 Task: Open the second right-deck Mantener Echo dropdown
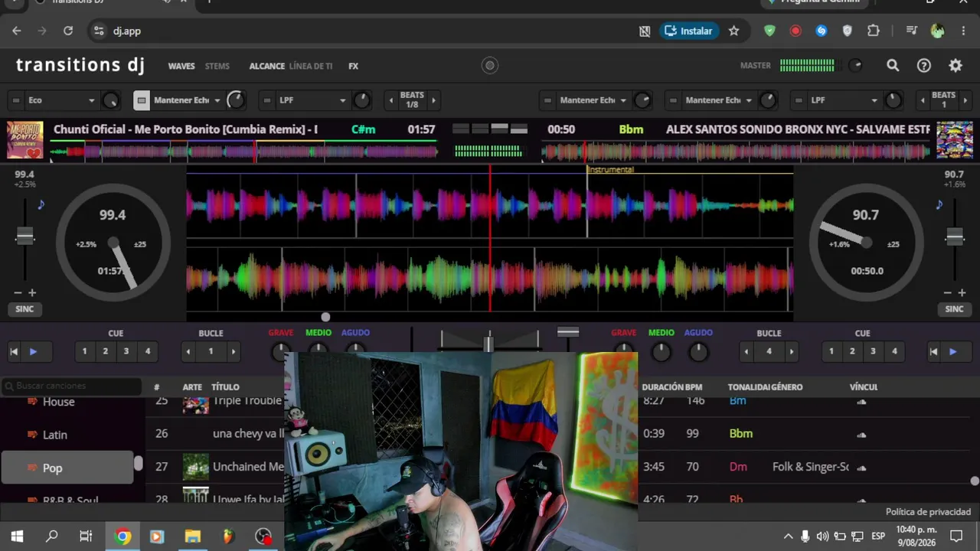(719, 100)
